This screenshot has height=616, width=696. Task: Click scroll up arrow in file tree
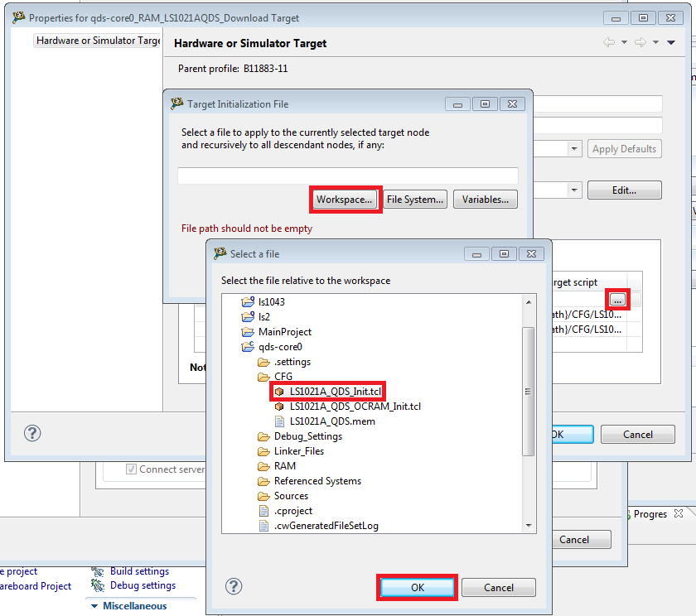tap(529, 302)
